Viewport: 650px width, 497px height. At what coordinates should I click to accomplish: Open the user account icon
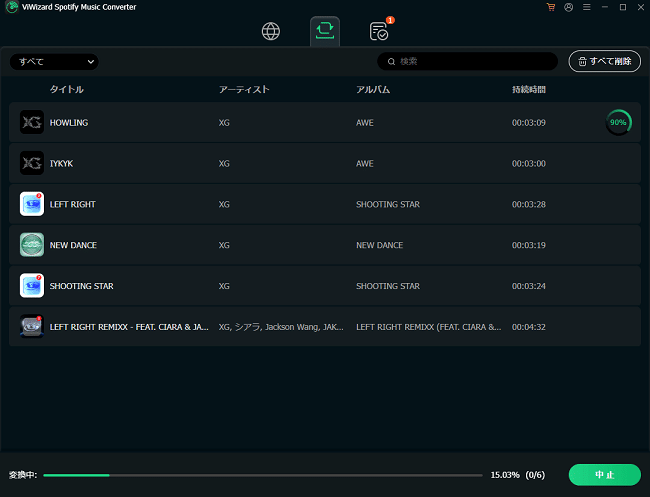tap(568, 7)
